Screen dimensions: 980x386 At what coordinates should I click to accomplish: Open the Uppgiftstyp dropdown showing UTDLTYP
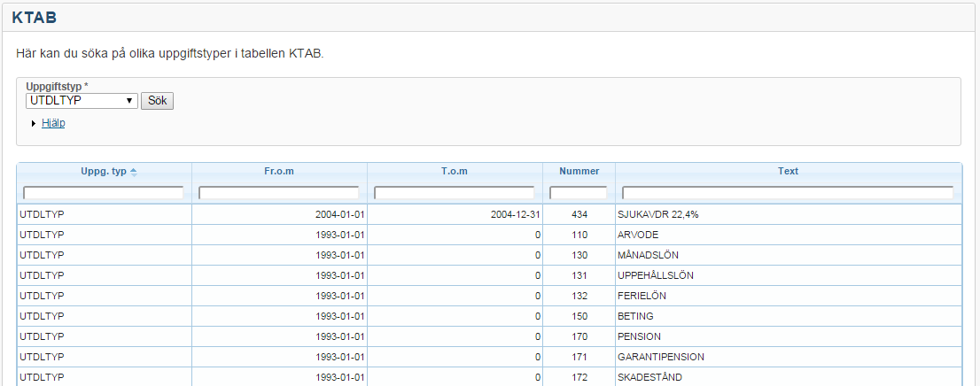[82, 101]
